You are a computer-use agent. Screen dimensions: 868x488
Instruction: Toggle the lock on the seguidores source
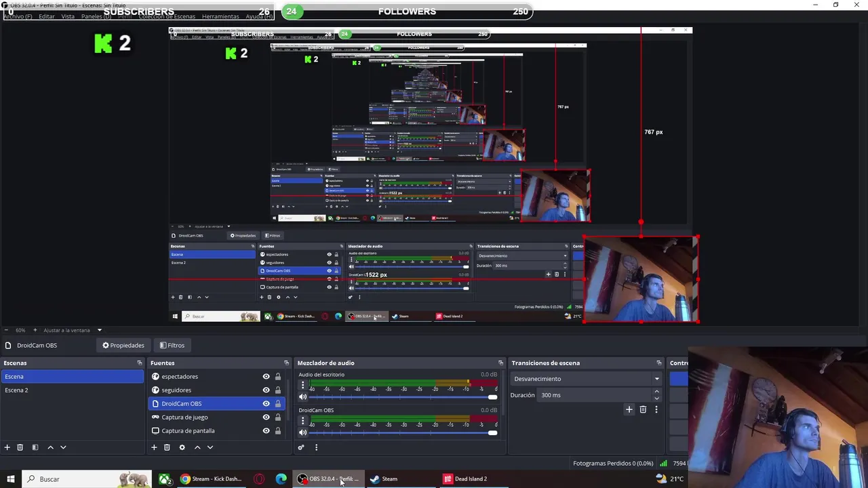277,390
